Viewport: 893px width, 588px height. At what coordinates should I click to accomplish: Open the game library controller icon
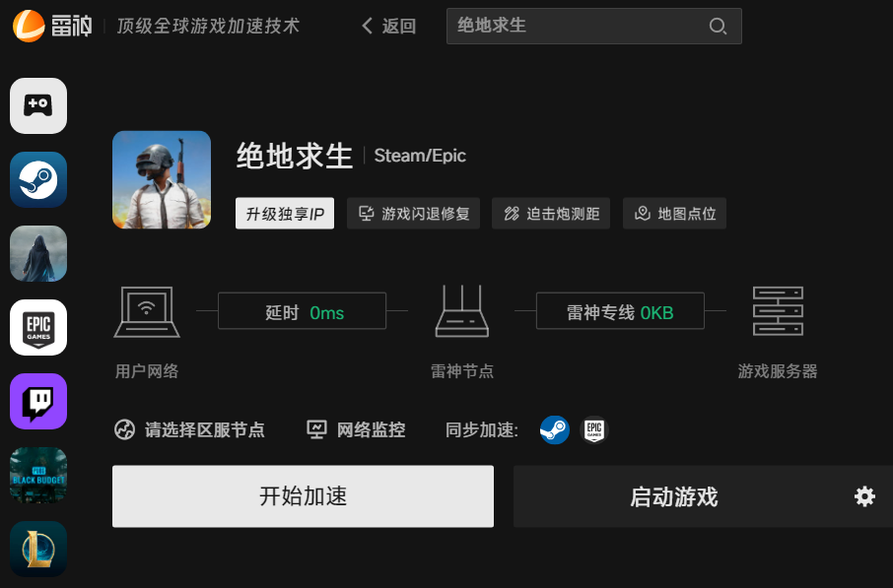click(x=38, y=105)
